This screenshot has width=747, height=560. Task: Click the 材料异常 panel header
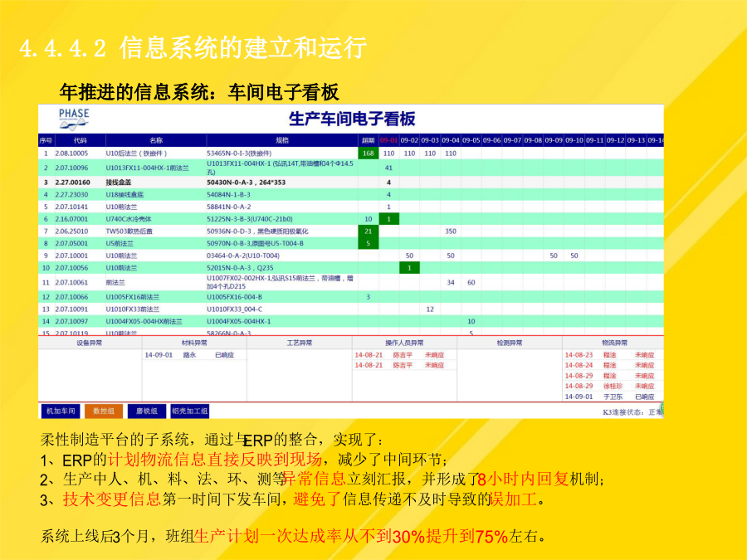[194, 343]
